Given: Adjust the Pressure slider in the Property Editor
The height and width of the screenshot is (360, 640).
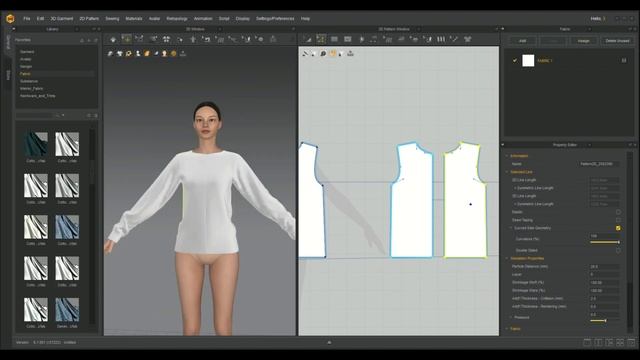Looking at the screenshot, I should tap(604, 320).
